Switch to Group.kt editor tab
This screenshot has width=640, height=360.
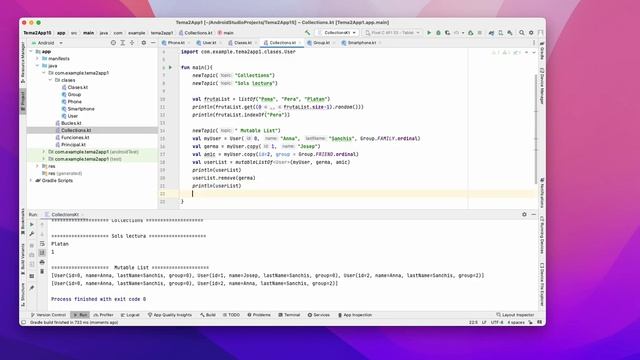pos(321,43)
